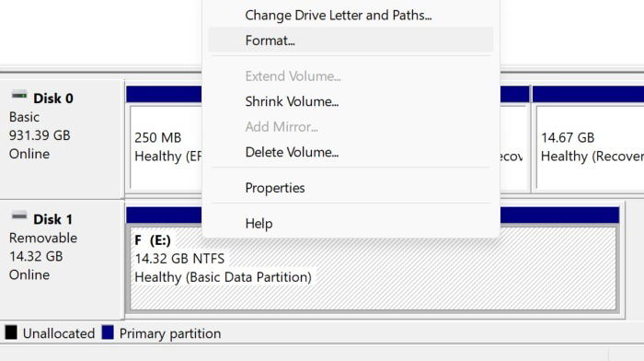Click the blue Primary partition legend swatch

108,332
